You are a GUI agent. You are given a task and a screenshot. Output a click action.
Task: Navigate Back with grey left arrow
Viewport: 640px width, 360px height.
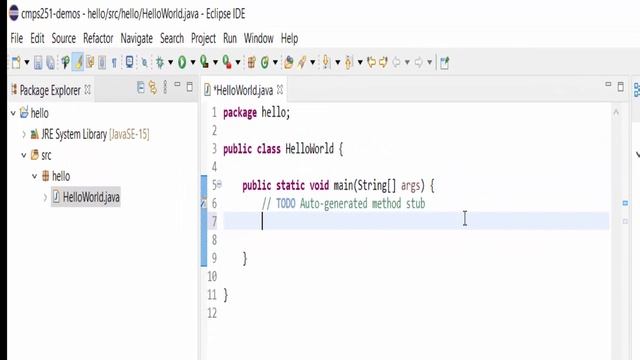tap(396, 62)
